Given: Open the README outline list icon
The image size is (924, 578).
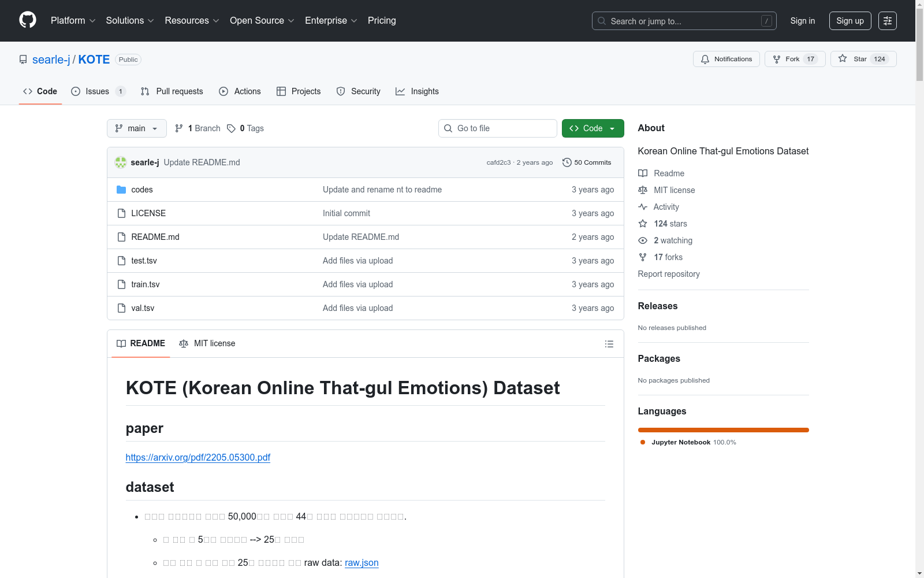Looking at the screenshot, I should (x=609, y=344).
